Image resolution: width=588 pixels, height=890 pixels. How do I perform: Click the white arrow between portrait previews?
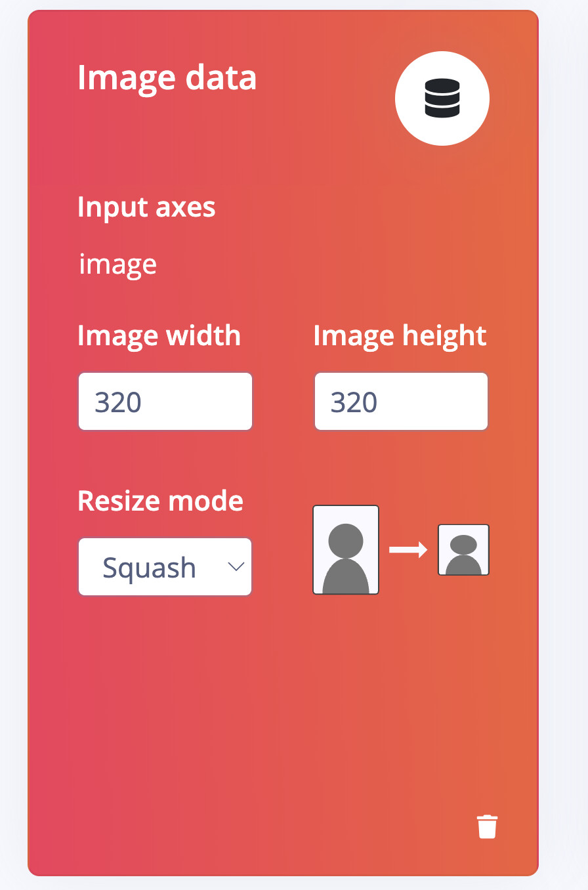point(408,550)
